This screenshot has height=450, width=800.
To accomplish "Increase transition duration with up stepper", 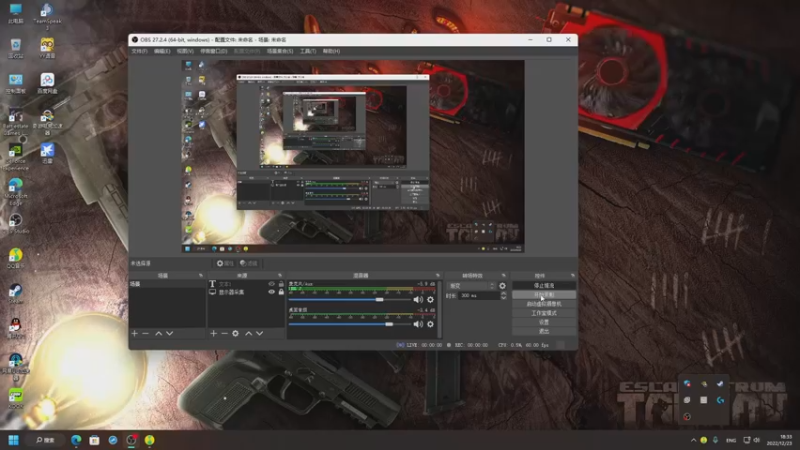I will coord(504,293).
